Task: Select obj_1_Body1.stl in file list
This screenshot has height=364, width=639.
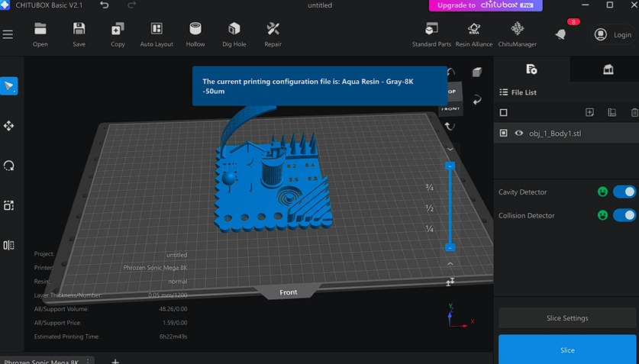Action: click(x=566, y=133)
